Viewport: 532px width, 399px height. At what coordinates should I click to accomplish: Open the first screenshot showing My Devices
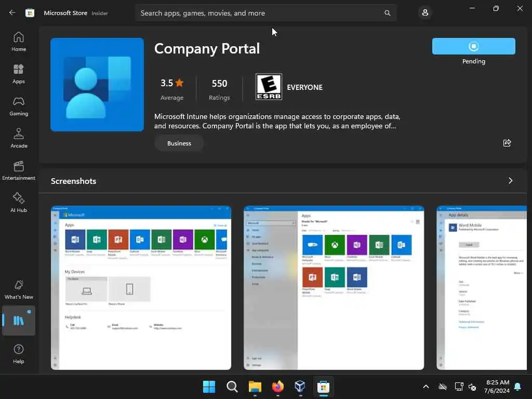click(141, 288)
